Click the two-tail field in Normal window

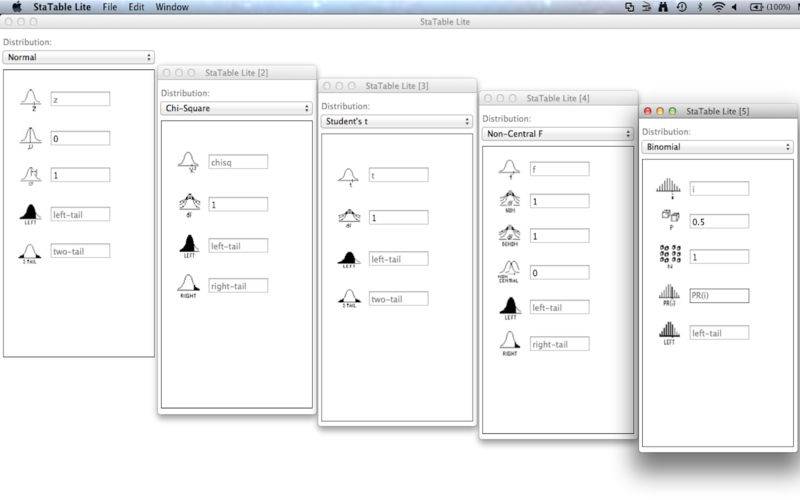[80, 251]
